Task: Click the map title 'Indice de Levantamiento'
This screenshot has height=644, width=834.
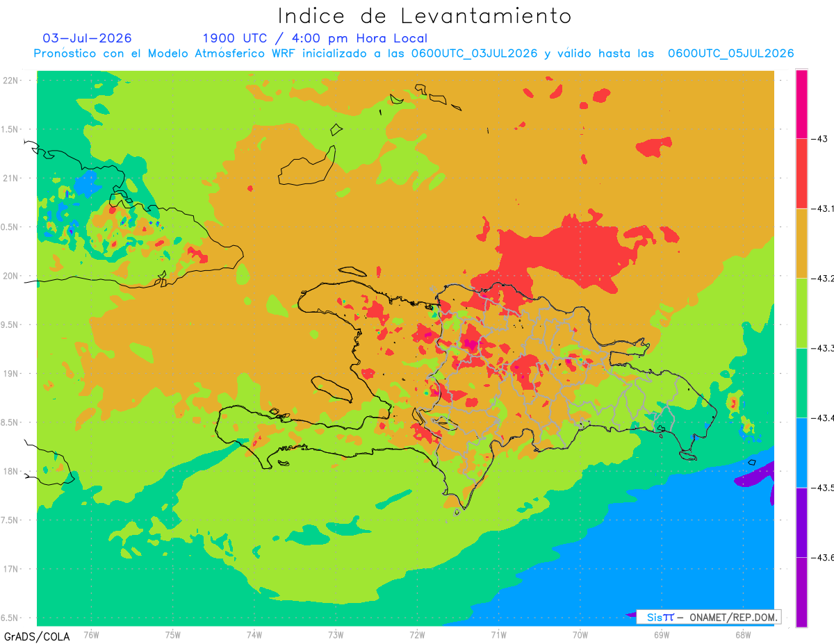Action: (x=425, y=15)
